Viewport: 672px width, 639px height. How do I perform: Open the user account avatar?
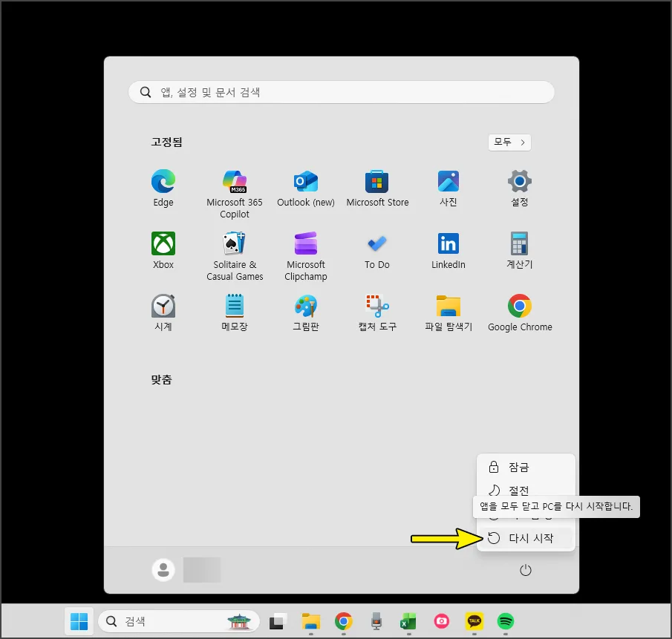[163, 570]
